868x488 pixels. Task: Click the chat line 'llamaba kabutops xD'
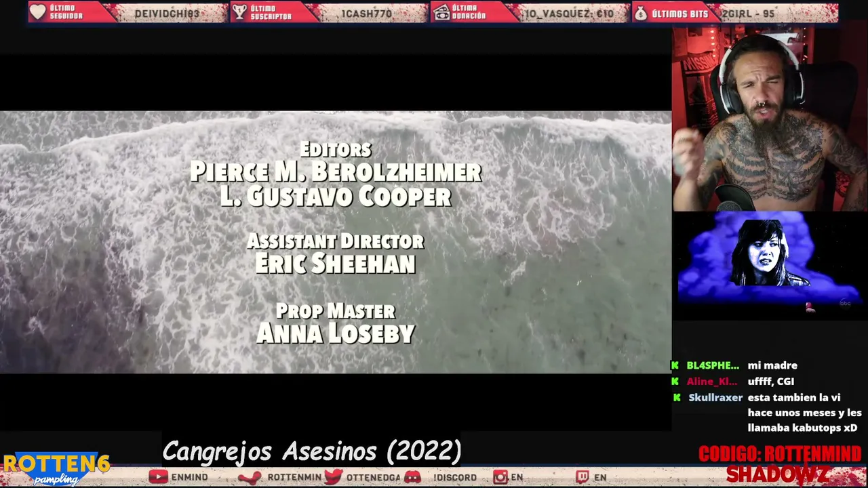click(x=802, y=428)
